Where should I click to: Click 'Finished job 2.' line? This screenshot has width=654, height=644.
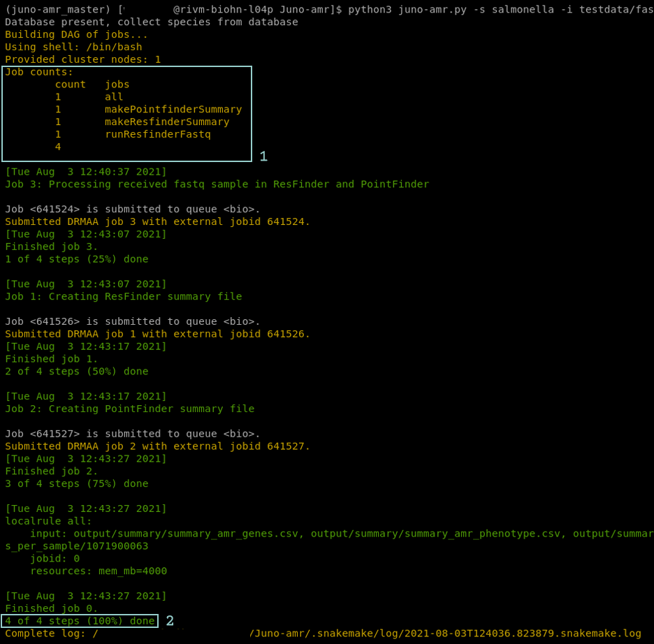[51, 471]
